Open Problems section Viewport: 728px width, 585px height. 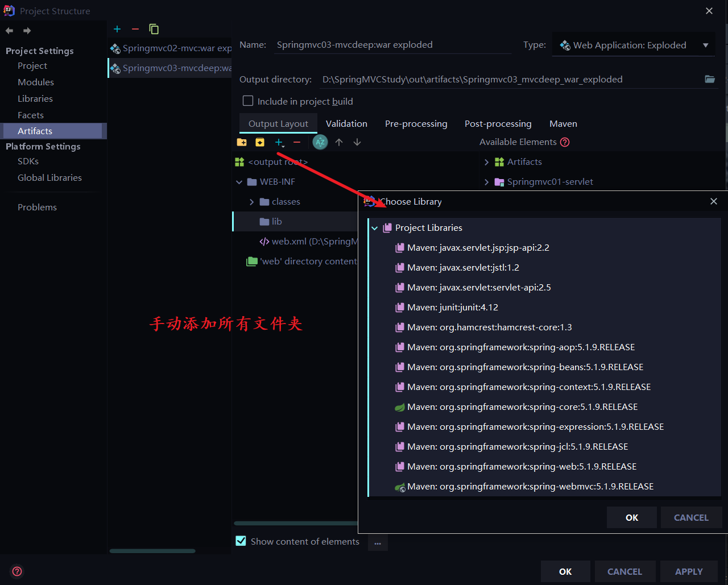(37, 208)
